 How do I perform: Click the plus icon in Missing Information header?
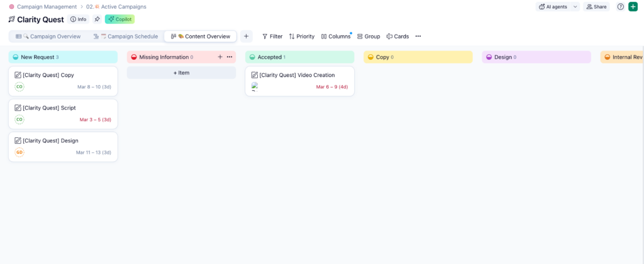click(220, 57)
